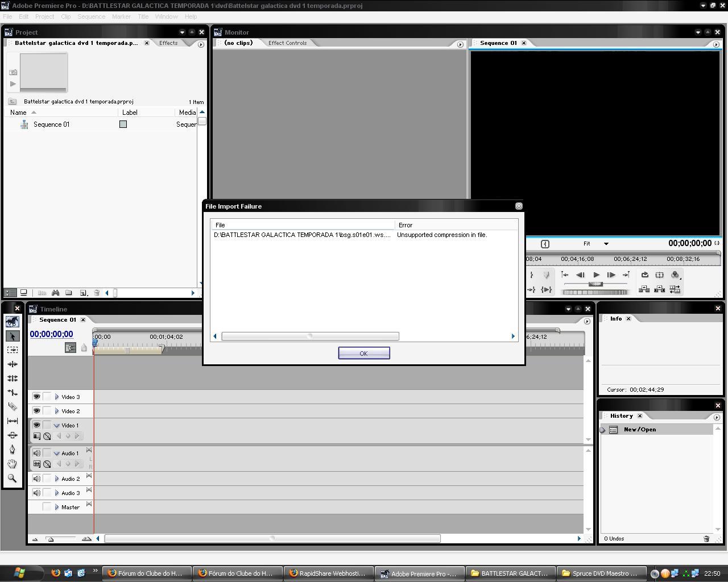Expand the Audio 2 track
Screen dimensions: 728x582
pos(57,479)
